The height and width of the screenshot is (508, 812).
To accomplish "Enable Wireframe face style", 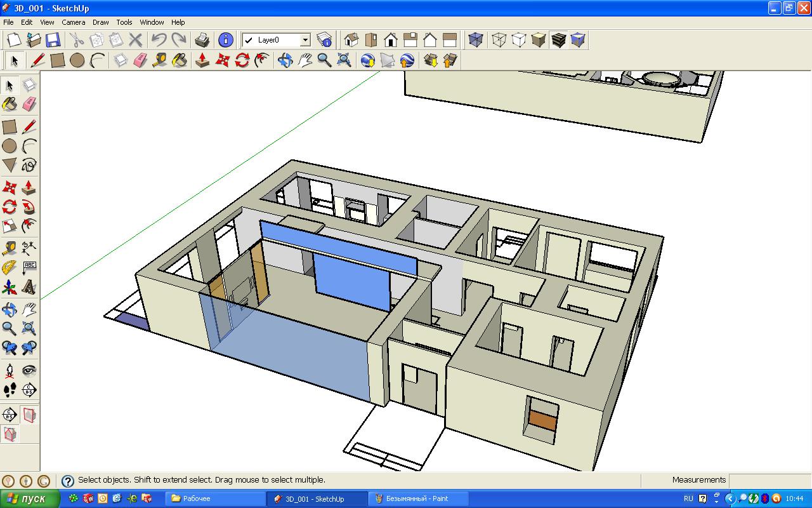I will pos(499,40).
